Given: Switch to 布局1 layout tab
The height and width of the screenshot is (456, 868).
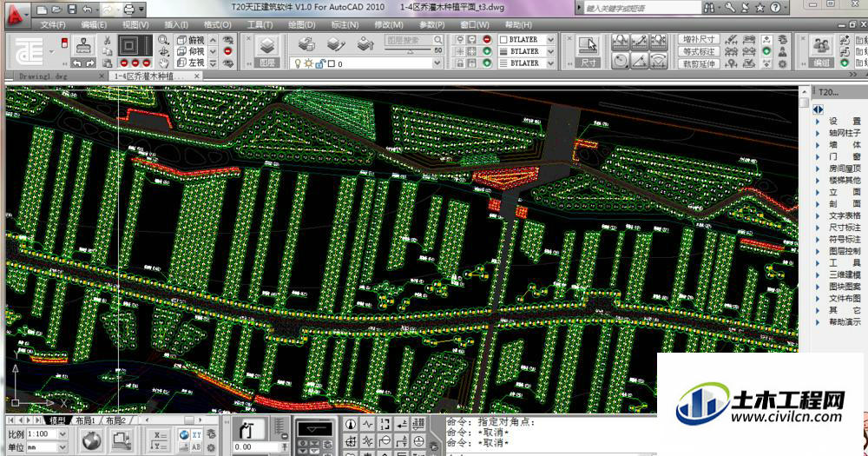Looking at the screenshot, I should point(85,420).
